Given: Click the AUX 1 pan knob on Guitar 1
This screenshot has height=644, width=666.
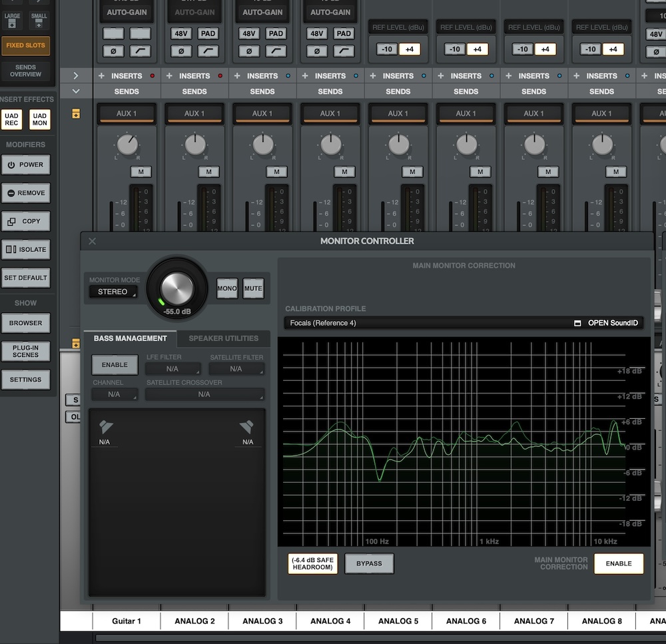Looking at the screenshot, I should pyautogui.click(x=127, y=145).
